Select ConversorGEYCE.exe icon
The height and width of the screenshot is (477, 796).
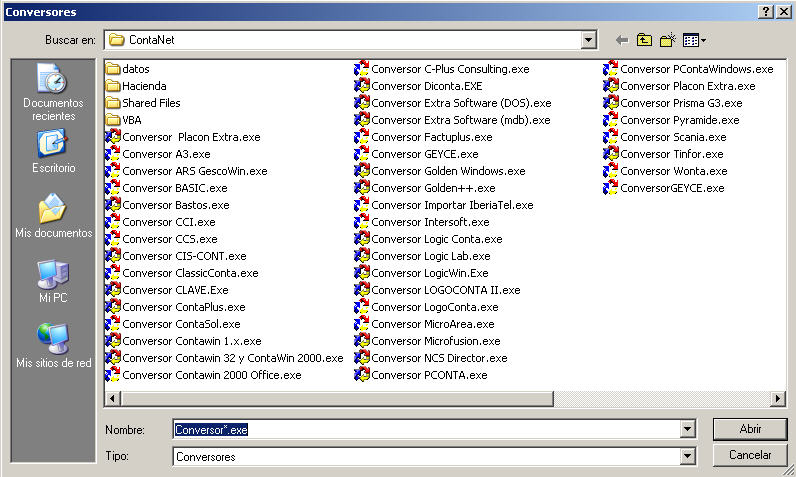(x=611, y=188)
